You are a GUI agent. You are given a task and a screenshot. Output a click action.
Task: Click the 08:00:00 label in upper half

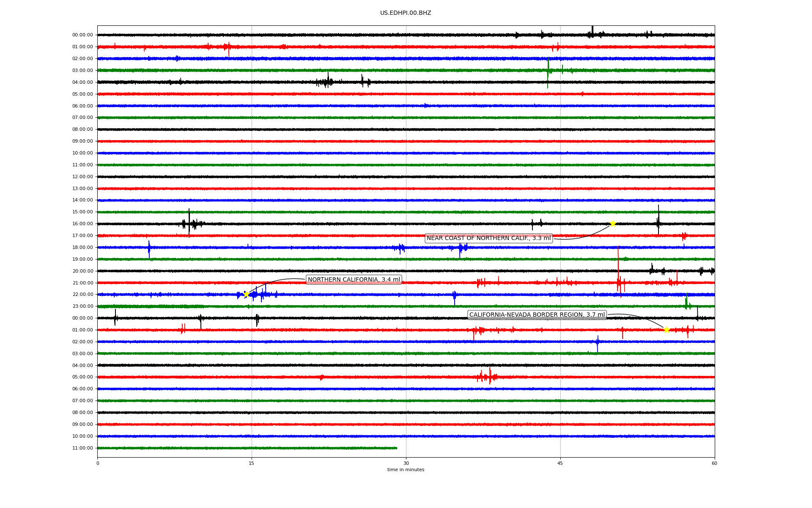pos(82,129)
